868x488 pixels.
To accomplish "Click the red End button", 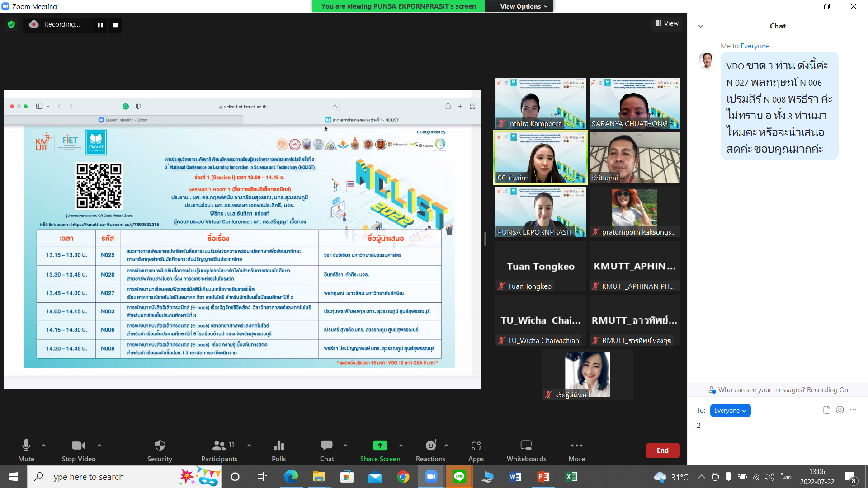I will (662, 450).
